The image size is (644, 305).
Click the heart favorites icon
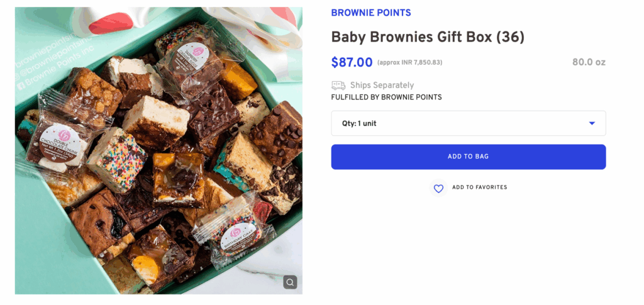pyautogui.click(x=438, y=188)
